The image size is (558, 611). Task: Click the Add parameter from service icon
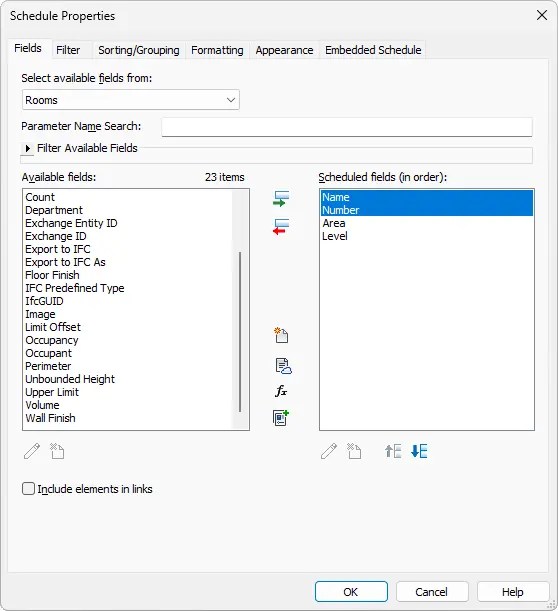point(283,366)
